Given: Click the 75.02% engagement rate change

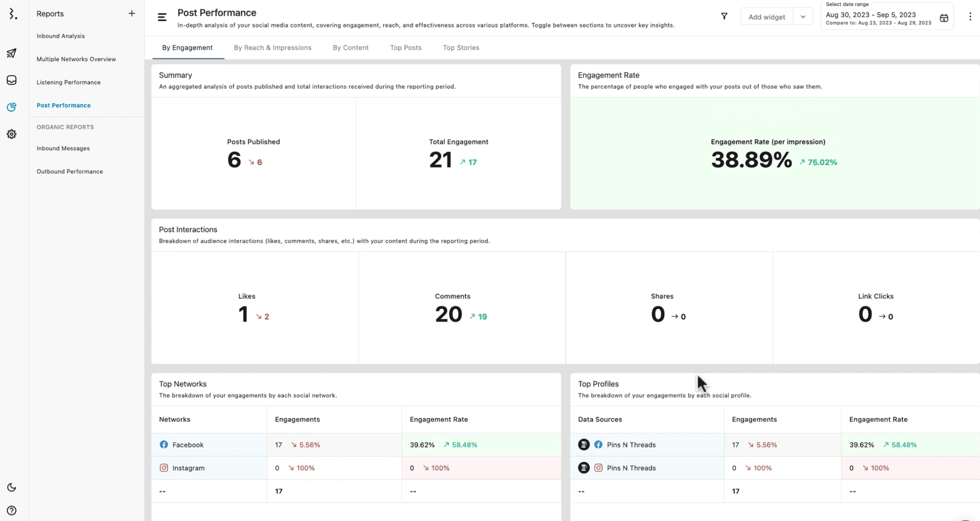Looking at the screenshot, I should point(818,163).
